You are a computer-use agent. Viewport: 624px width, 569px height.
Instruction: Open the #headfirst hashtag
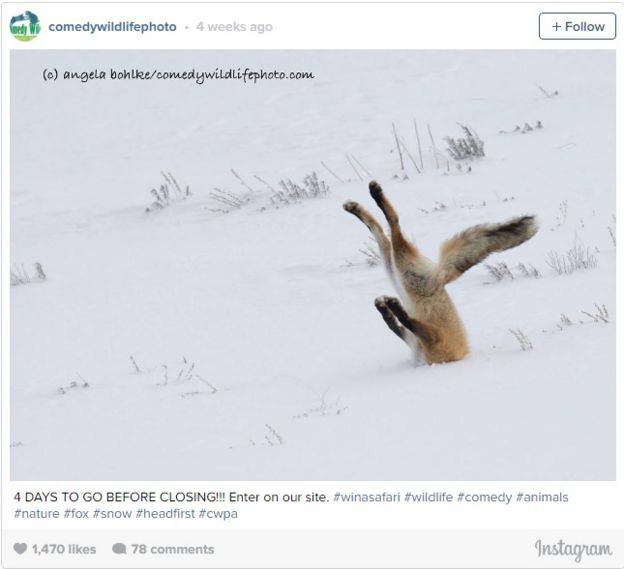coord(165,513)
